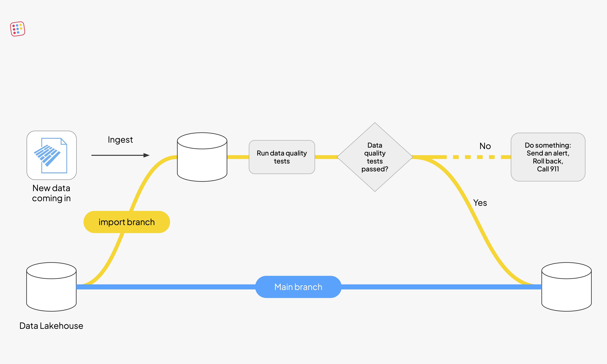Expand the Data quality tests passed? node
Screen dimensions: 607x364
click(x=375, y=157)
